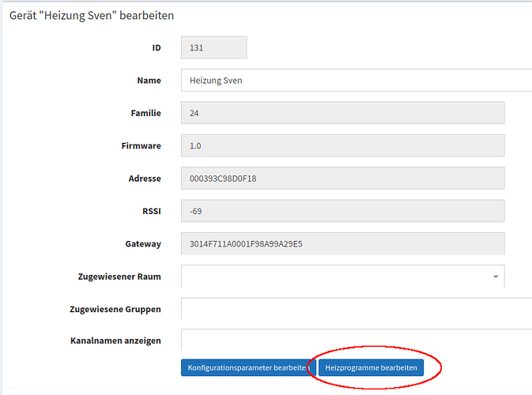
Task: Select the Kanalnamen anzeigen input box
Action: 356,340
